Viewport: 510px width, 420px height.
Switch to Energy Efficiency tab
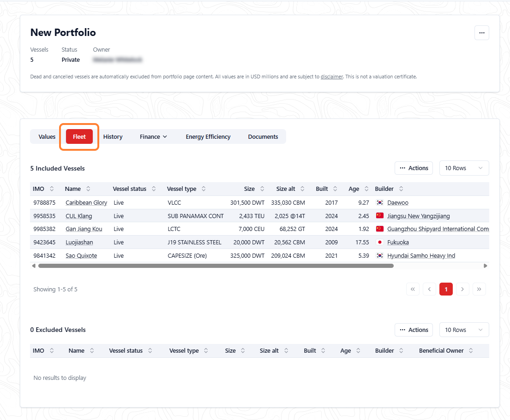tap(208, 137)
